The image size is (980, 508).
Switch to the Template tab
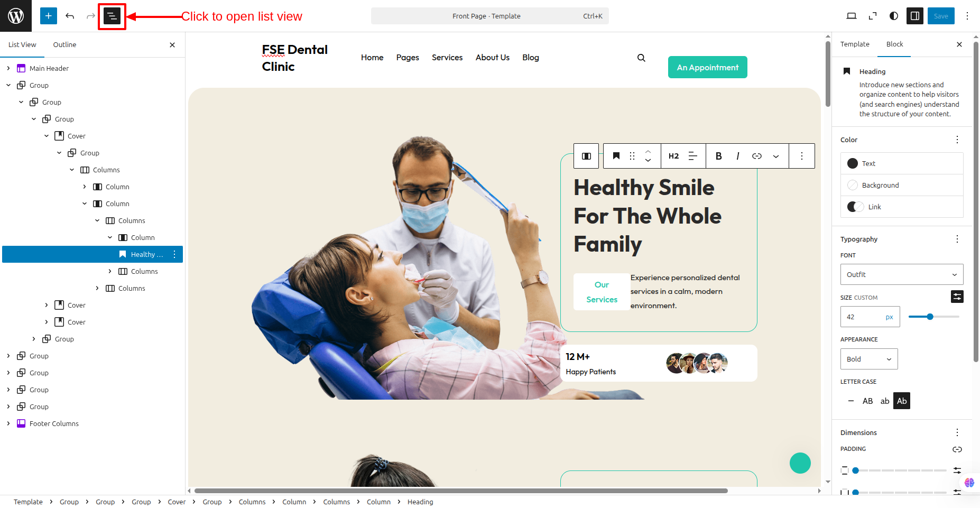(x=855, y=44)
